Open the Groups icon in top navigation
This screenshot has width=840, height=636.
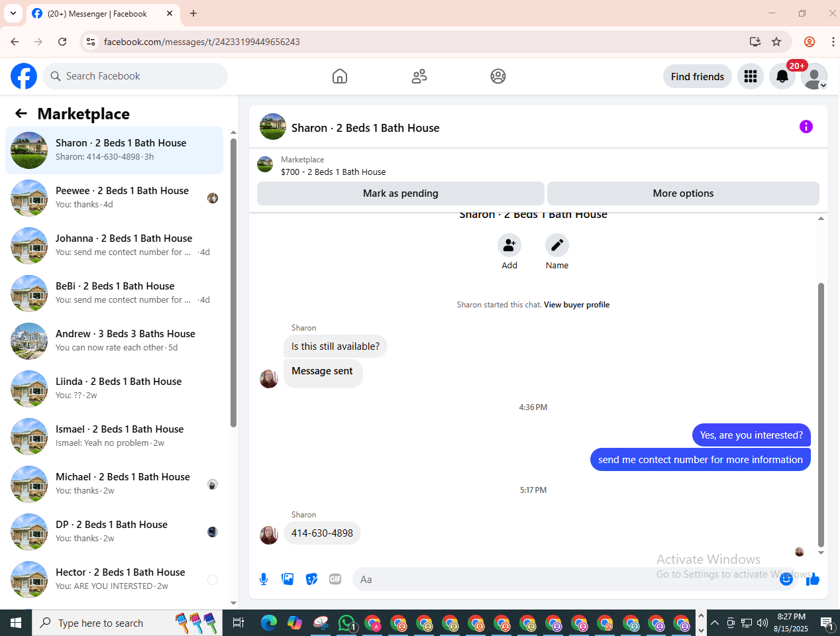tap(498, 76)
